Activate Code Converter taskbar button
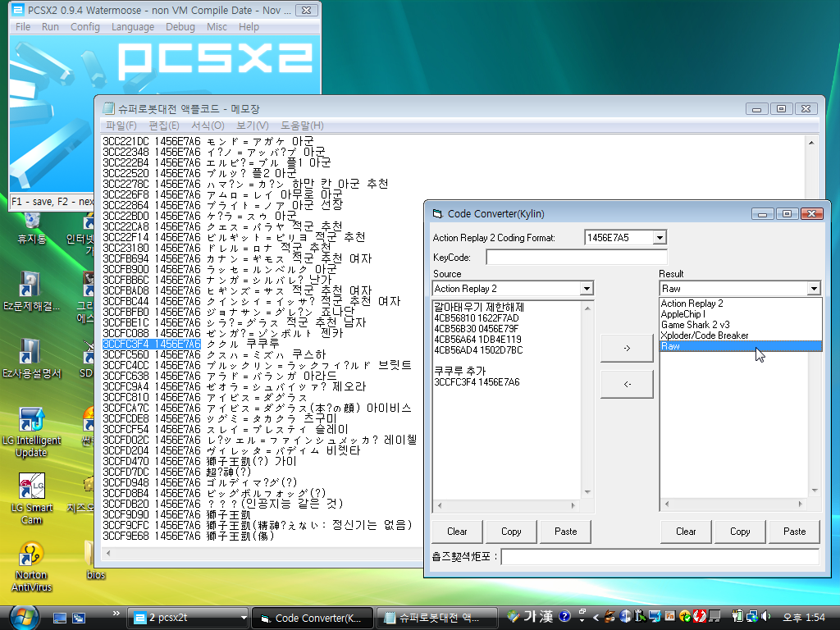Image resolution: width=840 pixels, height=630 pixels. point(313,618)
